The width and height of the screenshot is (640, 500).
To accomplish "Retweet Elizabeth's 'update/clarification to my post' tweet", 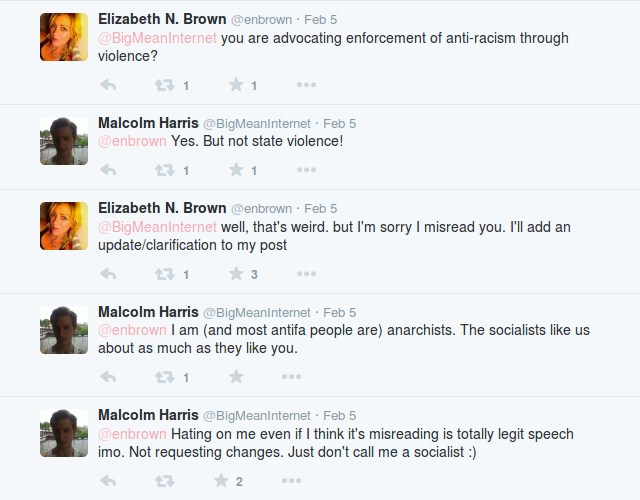I will 164,274.
